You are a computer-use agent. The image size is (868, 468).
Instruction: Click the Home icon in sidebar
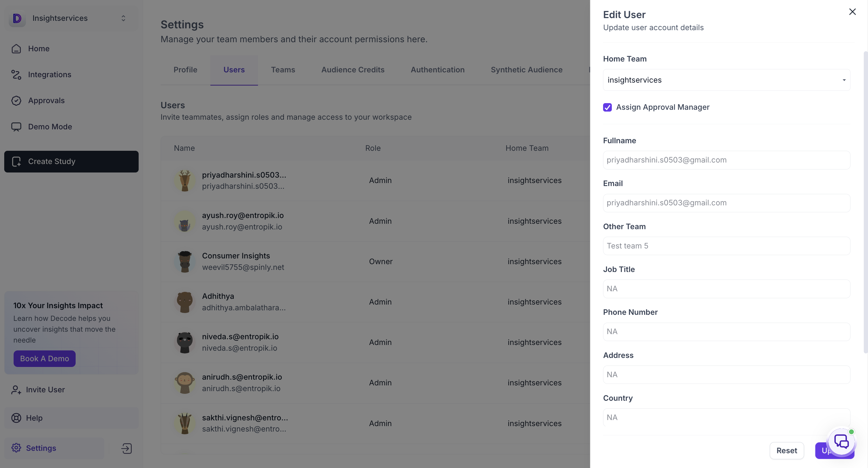pos(16,49)
